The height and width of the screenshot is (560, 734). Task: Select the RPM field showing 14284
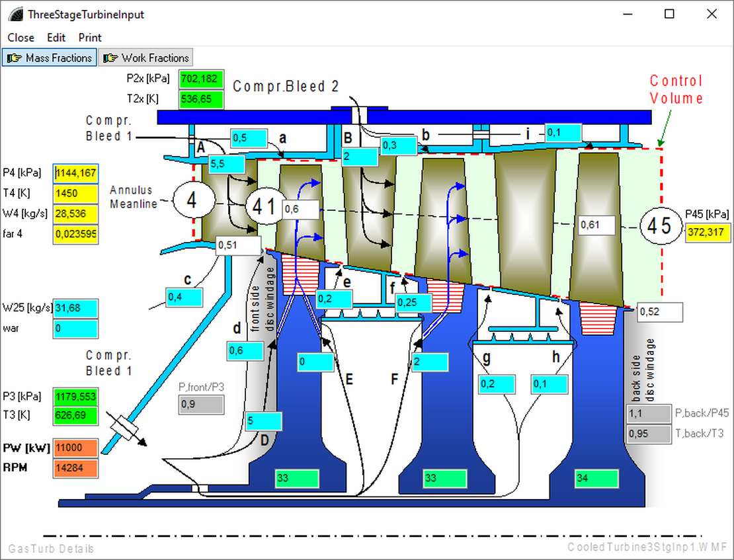(x=75, y=468)
